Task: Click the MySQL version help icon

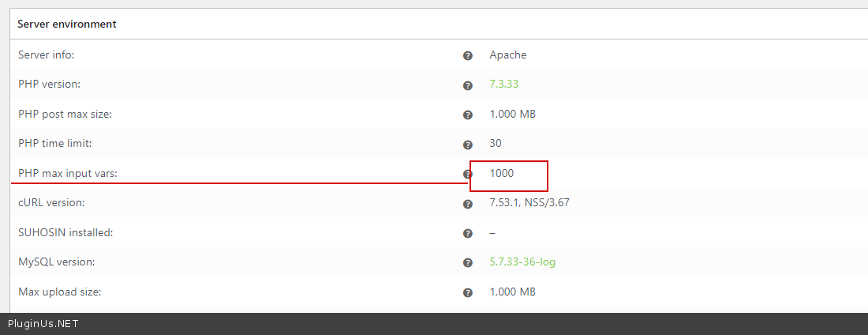Action: pos(468,263)
